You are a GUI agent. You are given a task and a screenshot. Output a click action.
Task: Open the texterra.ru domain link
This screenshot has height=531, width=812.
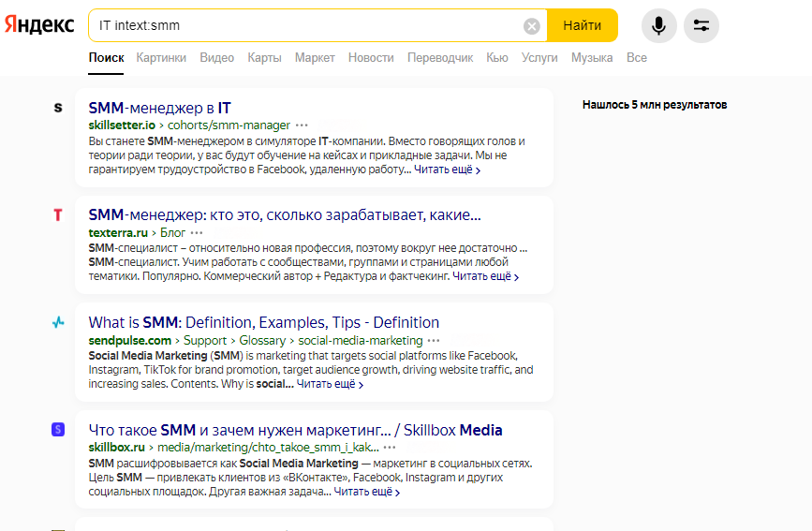(118, 232)
